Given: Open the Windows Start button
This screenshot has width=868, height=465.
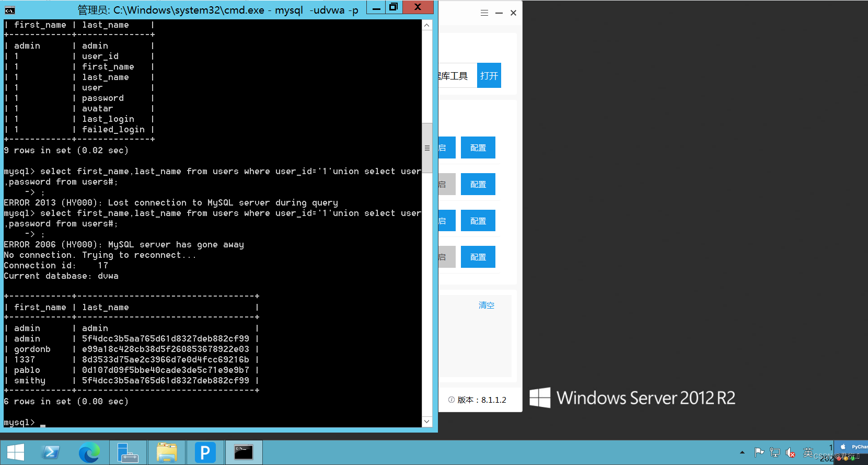Looking at the screenshot, I should pos(16,452).
